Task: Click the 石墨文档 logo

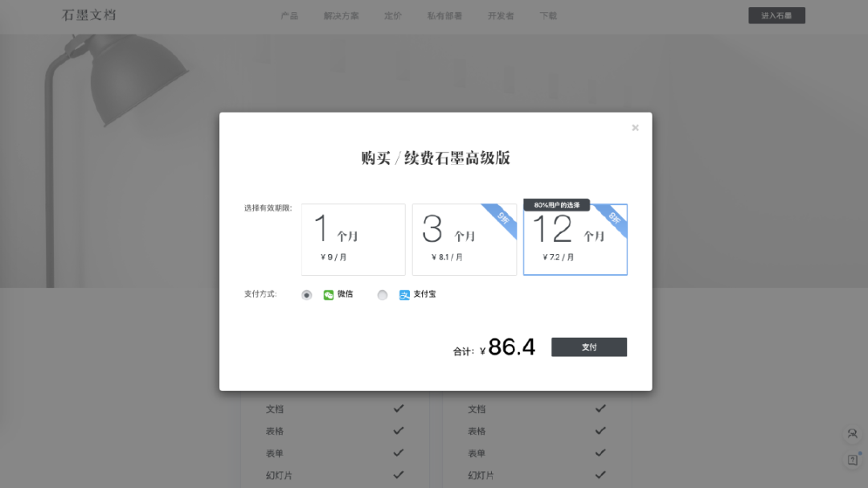Action: 89,15
